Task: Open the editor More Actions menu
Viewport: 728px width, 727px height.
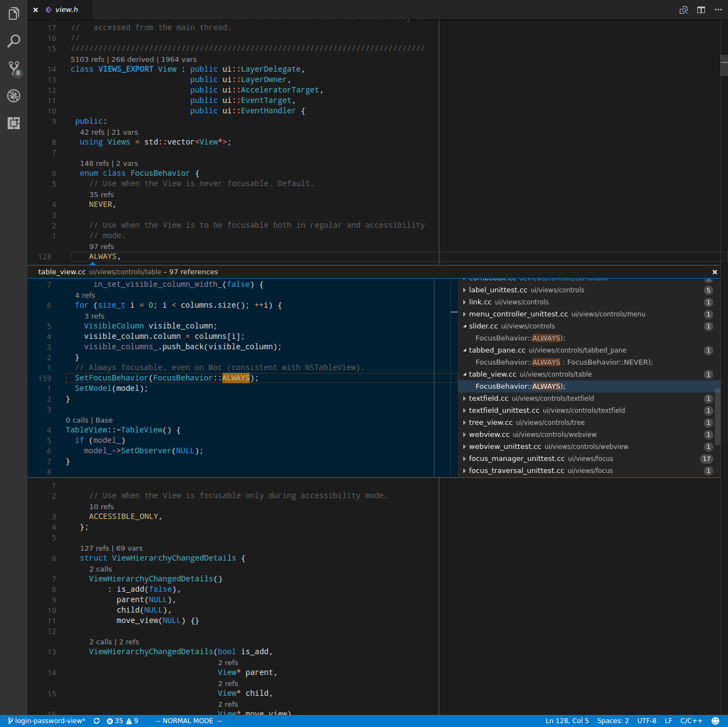Action: coord(718,10)
